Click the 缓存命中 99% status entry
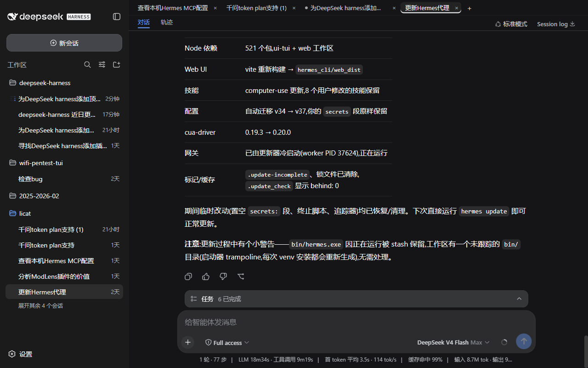 coord(425,360)
